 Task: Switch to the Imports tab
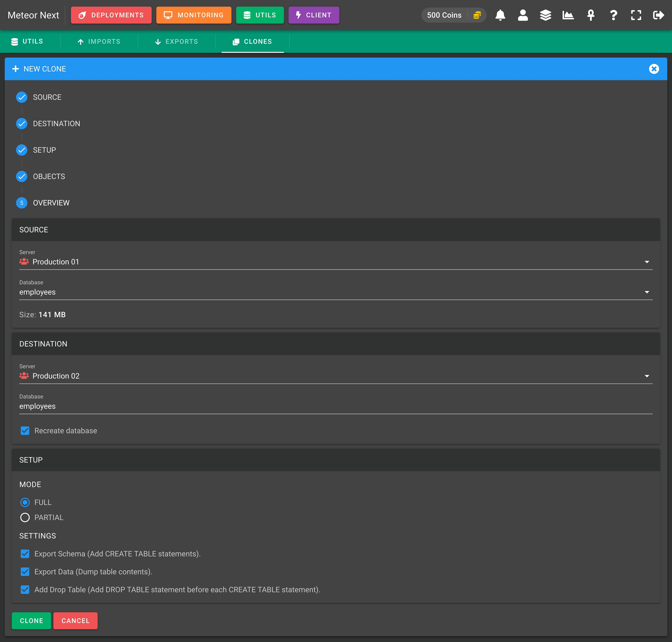[99, 41]
